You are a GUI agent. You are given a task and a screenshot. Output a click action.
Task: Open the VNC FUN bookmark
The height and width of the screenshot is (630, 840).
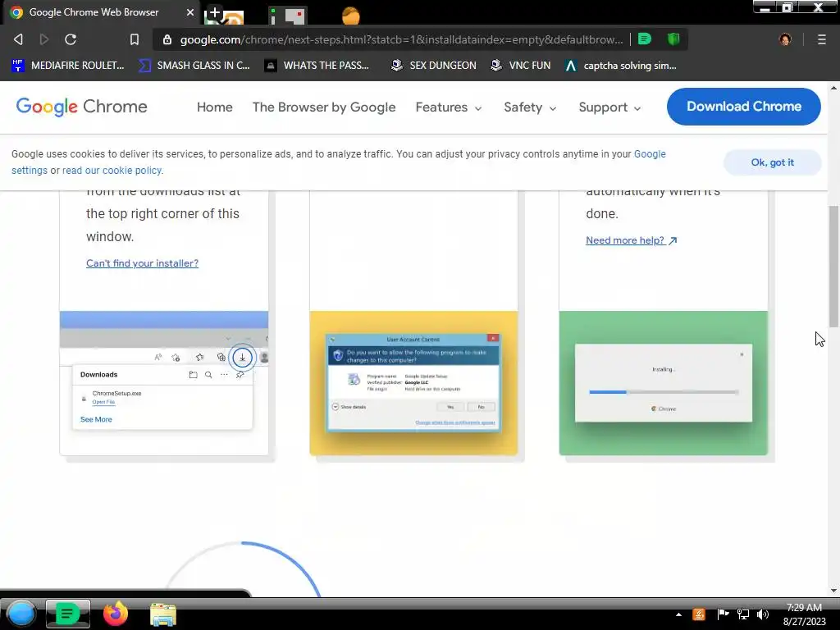click(521, 66)
